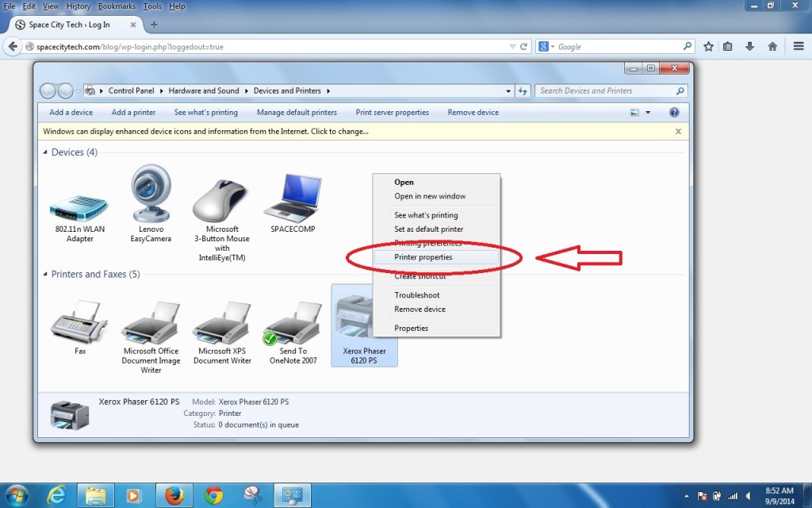
Task: Click the Firefox bookmark star icon
Action: [708, 47]
